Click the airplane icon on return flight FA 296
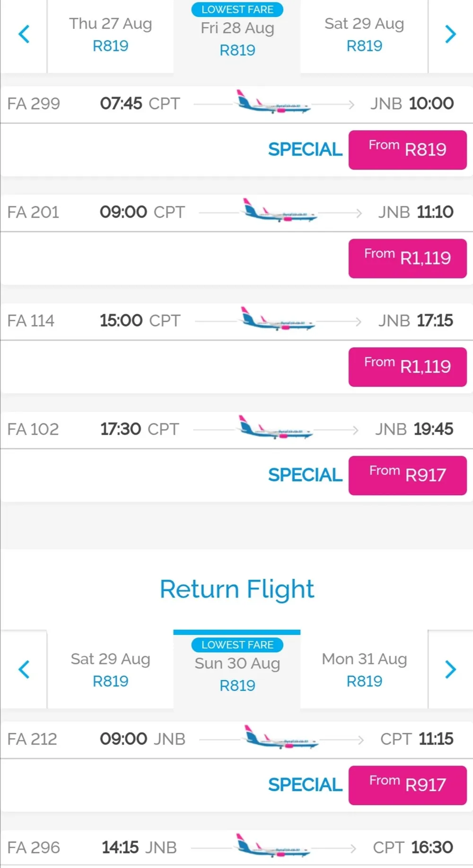This screenshot has height=868, width=473. click(x=273, y=846)
